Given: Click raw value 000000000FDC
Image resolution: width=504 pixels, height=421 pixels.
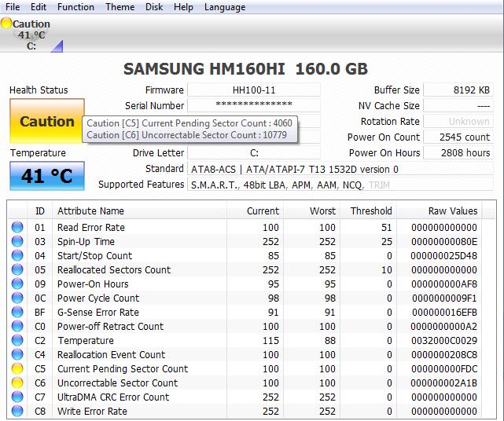Looking at the screenshot, I should coord(444,368).
